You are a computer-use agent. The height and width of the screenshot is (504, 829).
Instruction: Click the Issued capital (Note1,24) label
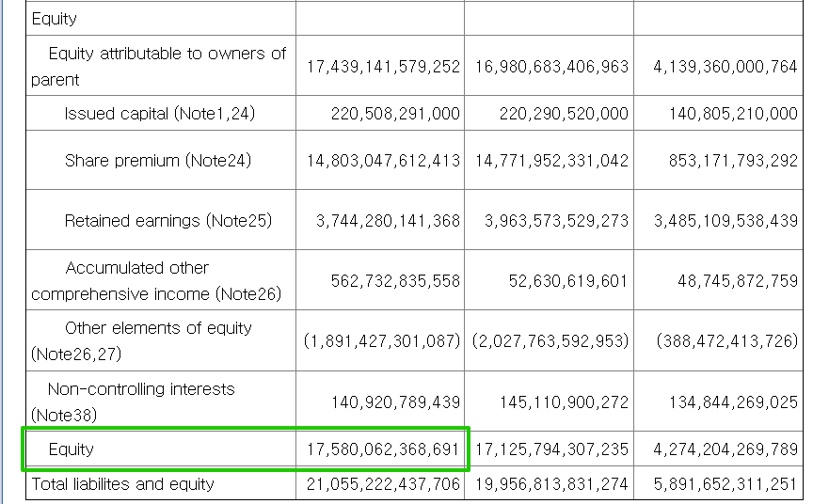coord(160,114)
